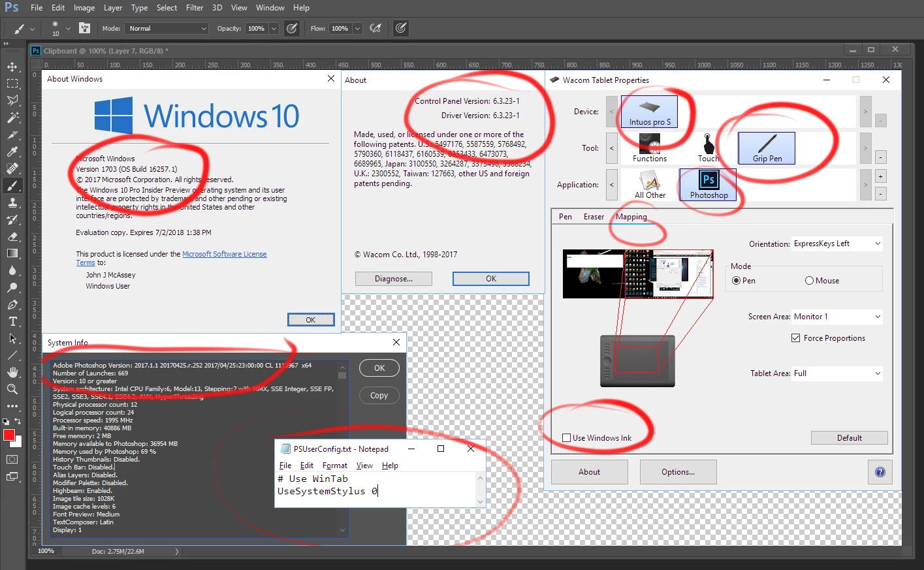Screen dimensions: 924x570
Task: Select the Path Selection tool
Action: (12, 338)
